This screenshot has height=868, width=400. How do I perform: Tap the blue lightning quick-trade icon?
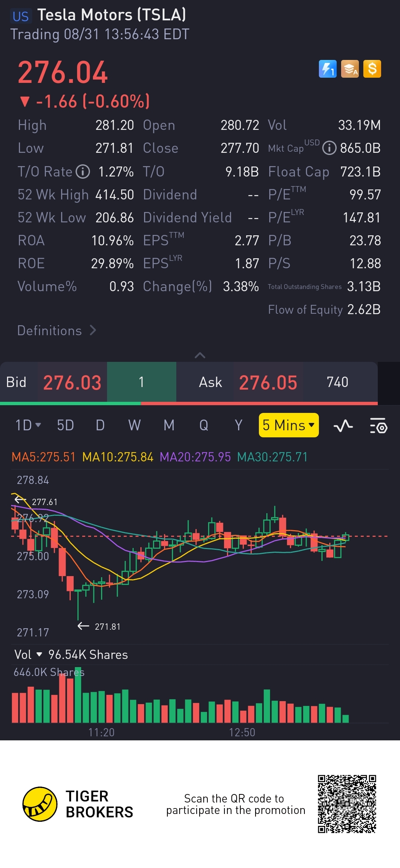(x=328, y=69)
